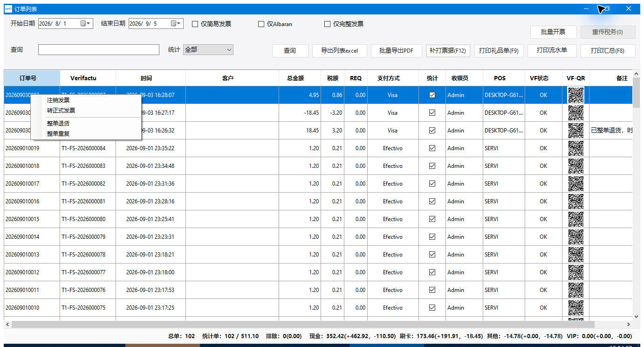The image size is (644, 347).
Task: Click 已整单退货 remark cell
Action: pyautogui.click(x=611, y=131)
